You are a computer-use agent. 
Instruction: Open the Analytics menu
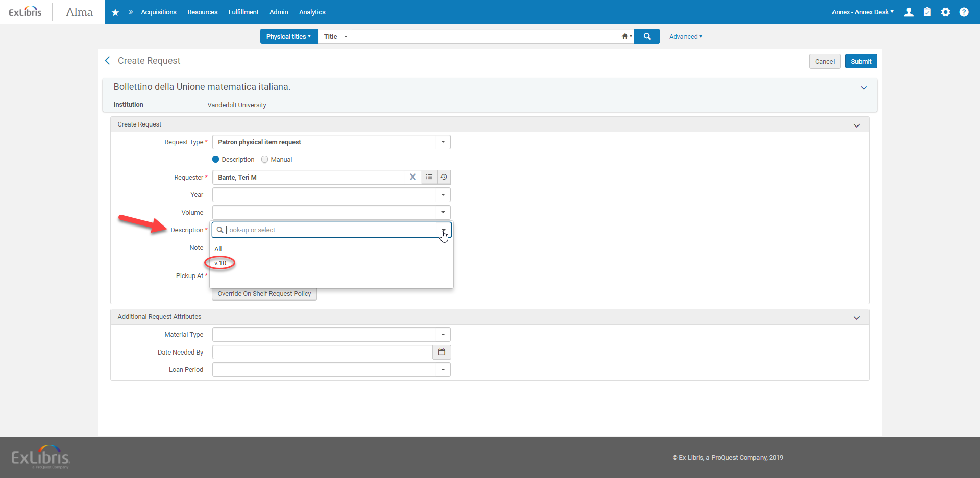312,12
